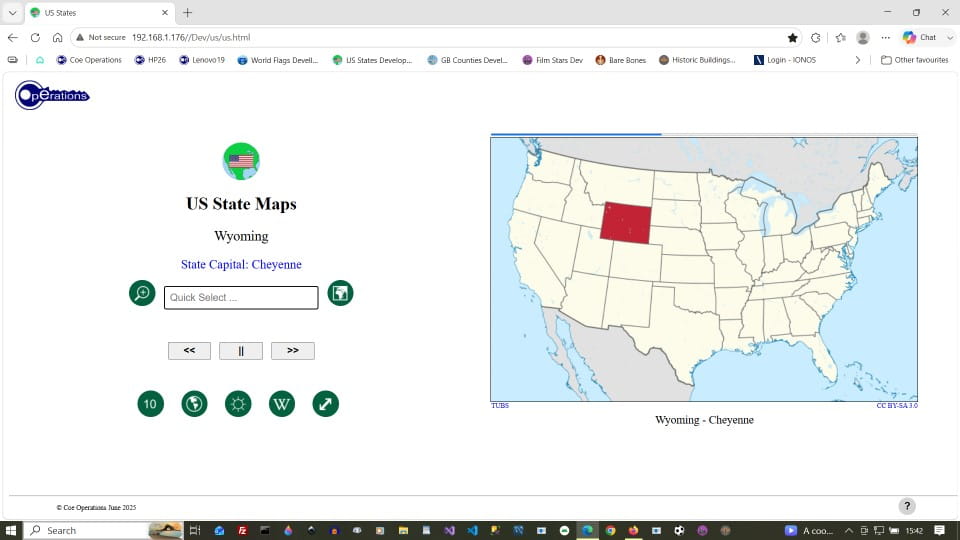Viewport: 960px width, 540px height.
Task: Open the HP26 bookmark
Action: 151,60
